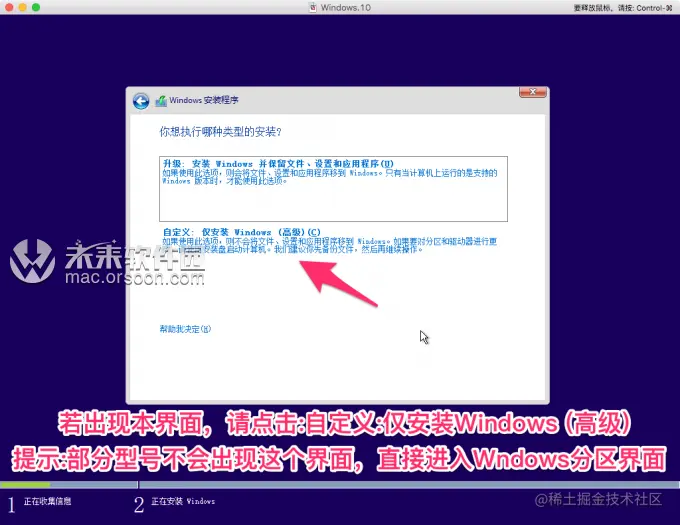The height and width of the screenshot is (525, 680).
Task: Click the 'Windows.10' window title text
Action: pyautogui.click(x=346, y=7)
